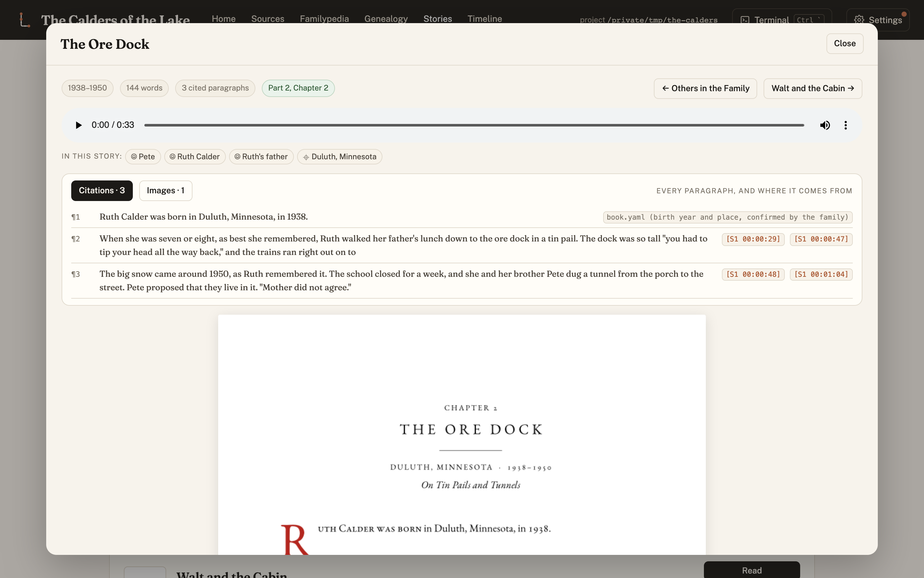Open citation S1 00:01:04
924x578 pixels.
click(x=821, y=275)
